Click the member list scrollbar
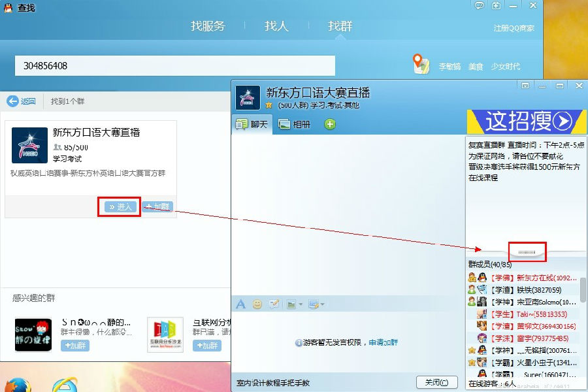The height and width of the screenshot is (392, 588). (x=583, y=291)
